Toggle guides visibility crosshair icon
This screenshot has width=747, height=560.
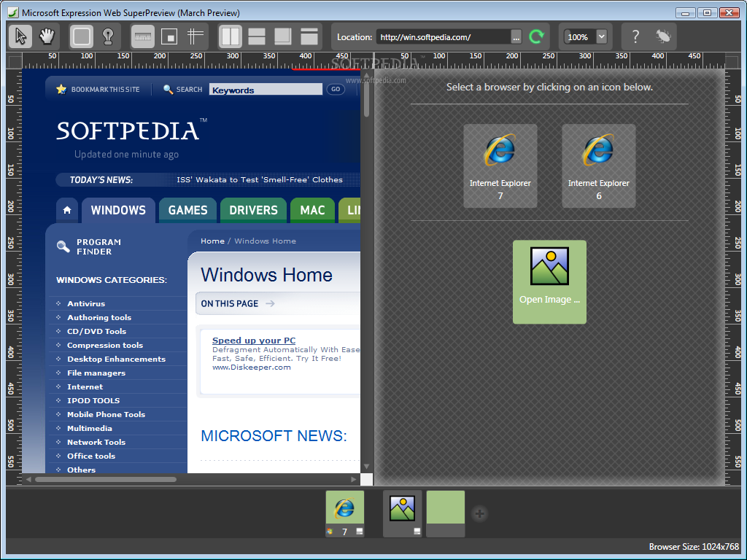[x=196, y=36]
